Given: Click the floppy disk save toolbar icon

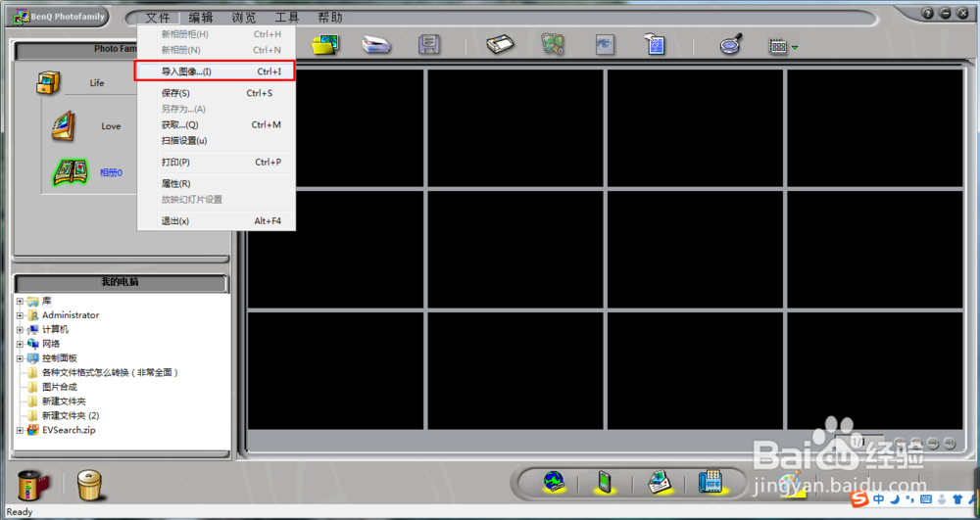Looking at the screenshot, I should 430,46.
